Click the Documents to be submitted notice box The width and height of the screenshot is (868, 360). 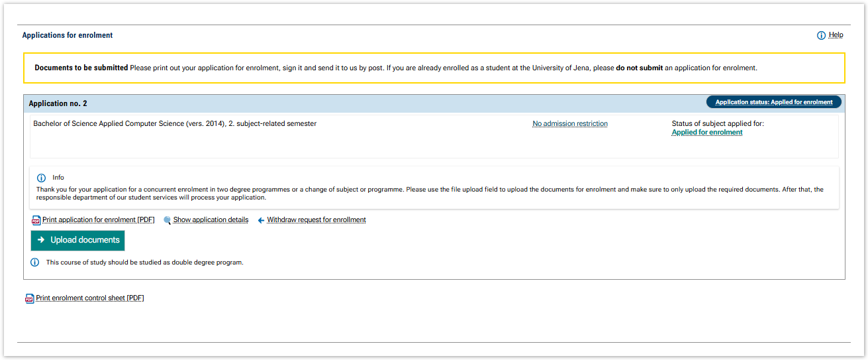coord(434,68)
